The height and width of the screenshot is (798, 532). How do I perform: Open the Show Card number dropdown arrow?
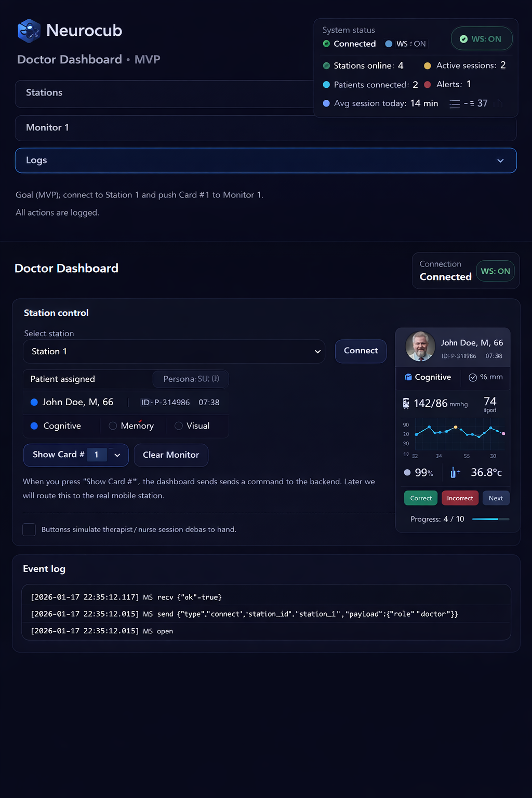[117, 455]
